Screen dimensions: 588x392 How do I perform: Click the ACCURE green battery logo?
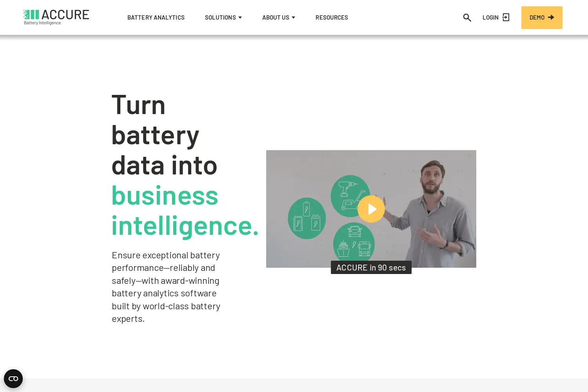tap(31, 15)
